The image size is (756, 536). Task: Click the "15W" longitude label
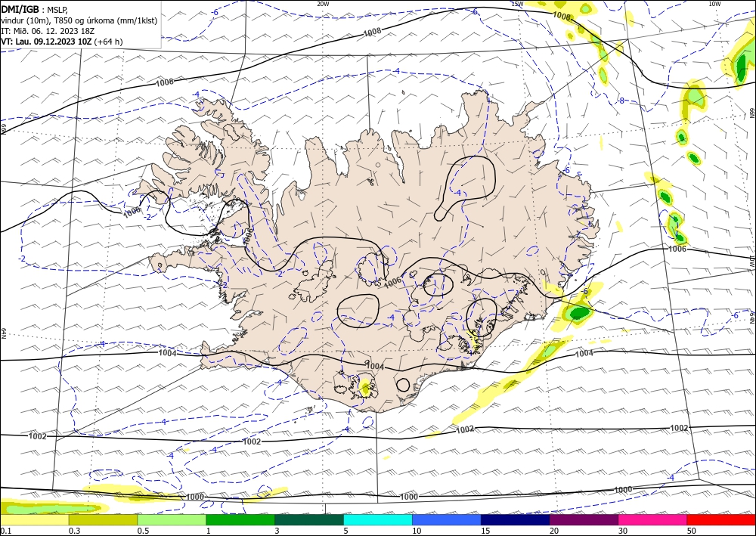(x=517, y=4)
